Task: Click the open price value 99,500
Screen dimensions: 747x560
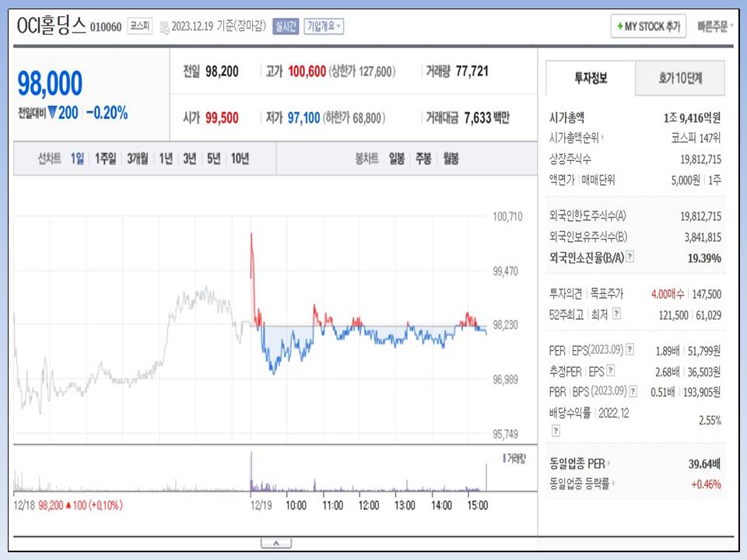Action: pos(222,117)
